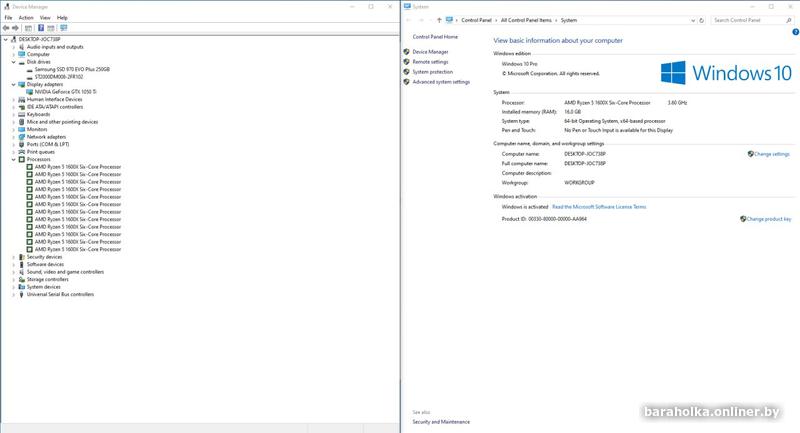The width and height of the screenshot is (800, 433).
Task: Open the Help menu in Device Manager
Action: coord(62,17)
